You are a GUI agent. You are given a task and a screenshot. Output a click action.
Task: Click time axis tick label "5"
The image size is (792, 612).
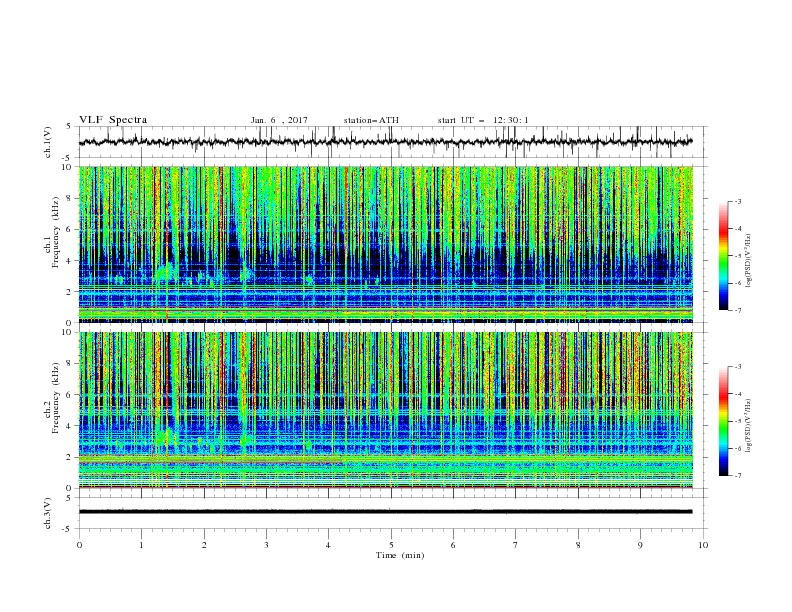pos(391,545)
